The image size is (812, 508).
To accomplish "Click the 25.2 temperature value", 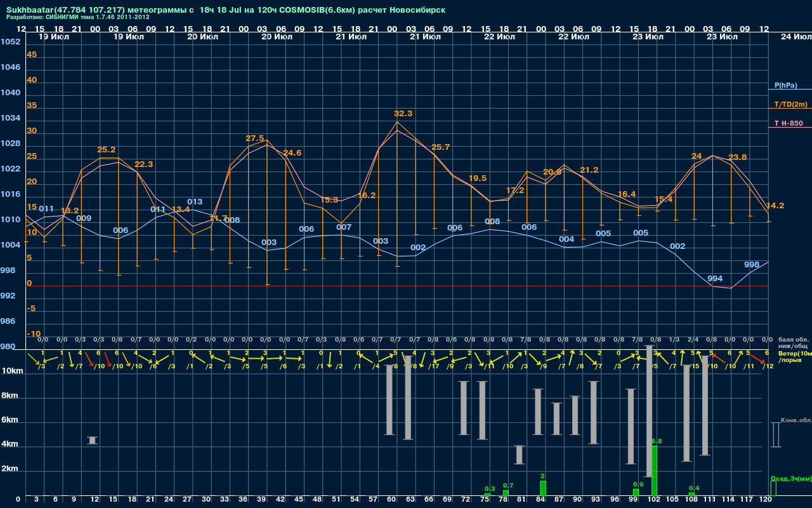I will pos(106,150).
